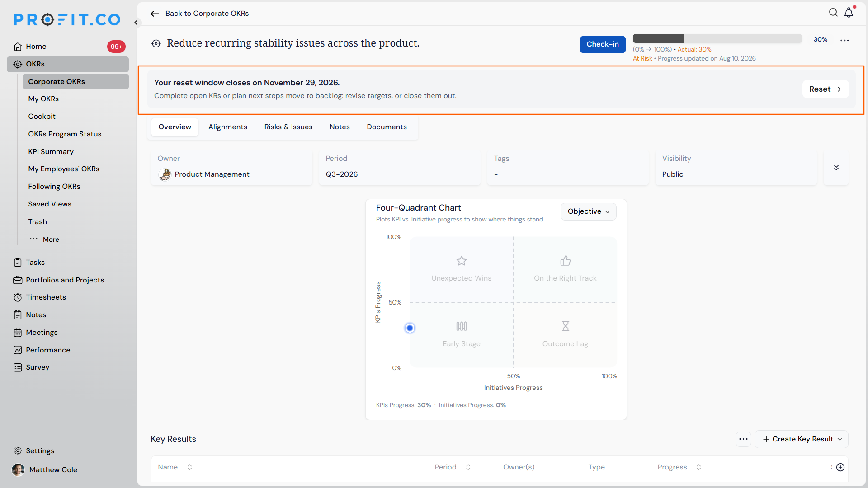Open Performance section
This screenshot has height=488, width=868.
[x=42, y=350]
